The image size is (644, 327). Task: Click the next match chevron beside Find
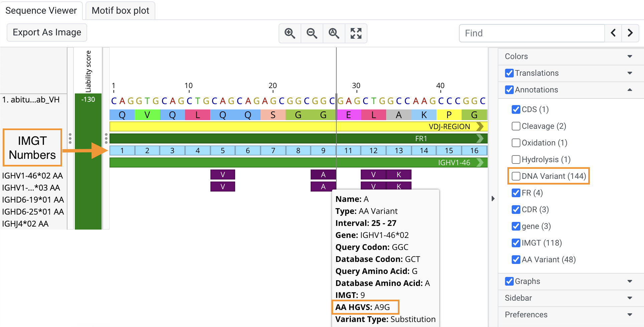coord(630,33)
